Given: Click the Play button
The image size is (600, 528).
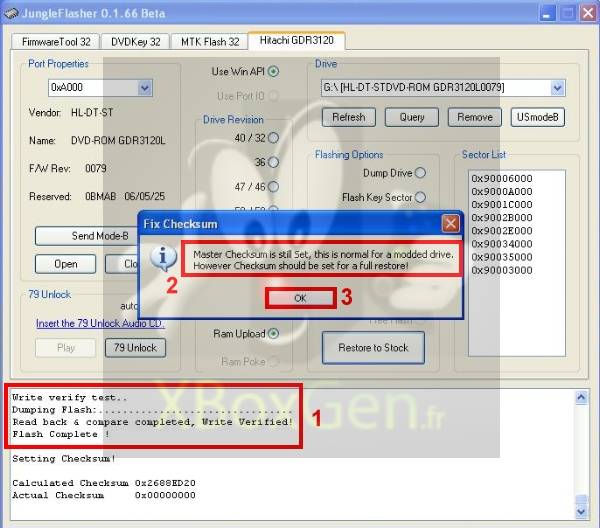Looking at the screenshot, I should point(65,348).
